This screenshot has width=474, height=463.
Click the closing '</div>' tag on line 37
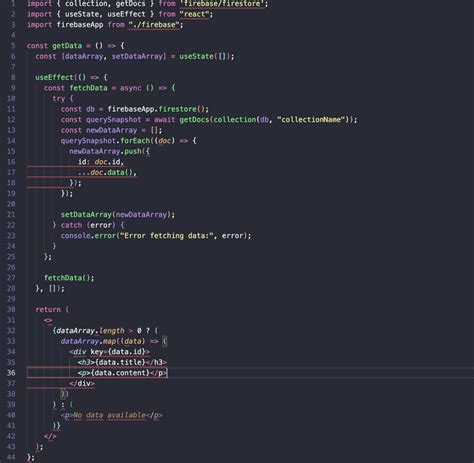82,383
